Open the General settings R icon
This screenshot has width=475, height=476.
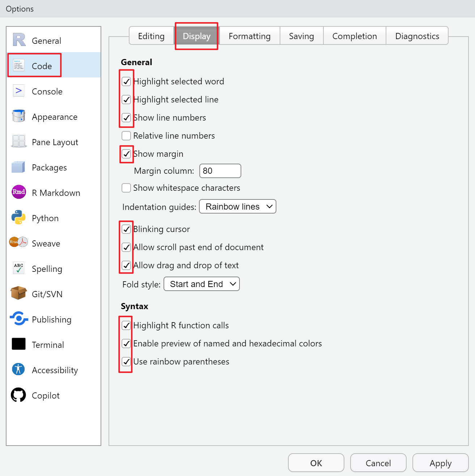click(x=19, y=40)
